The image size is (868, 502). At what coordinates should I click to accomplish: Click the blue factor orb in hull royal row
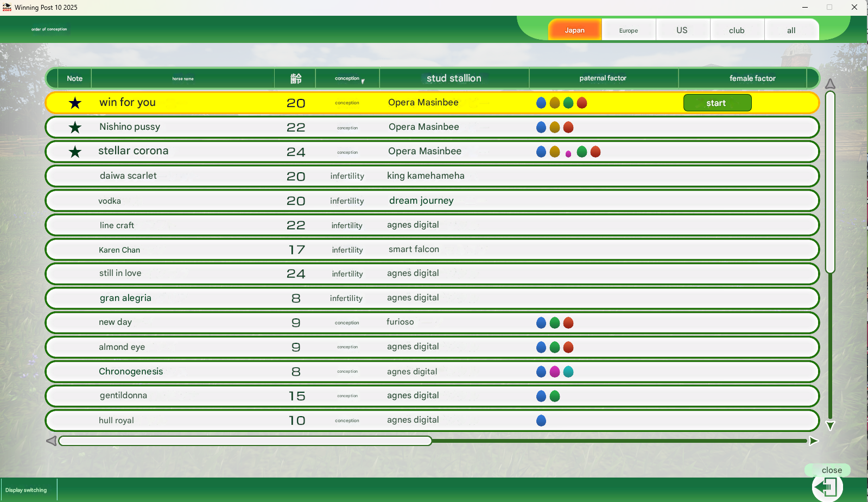(x=541, y=421)
